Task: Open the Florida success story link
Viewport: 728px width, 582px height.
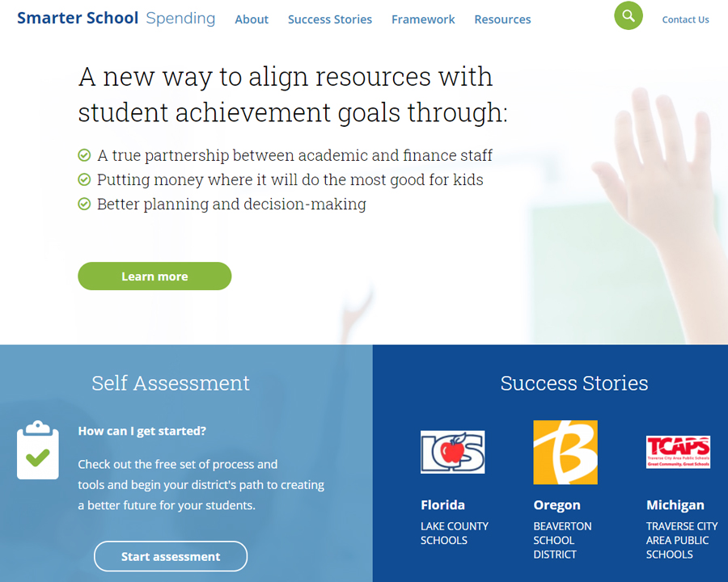Action: [x=442, y=505]
